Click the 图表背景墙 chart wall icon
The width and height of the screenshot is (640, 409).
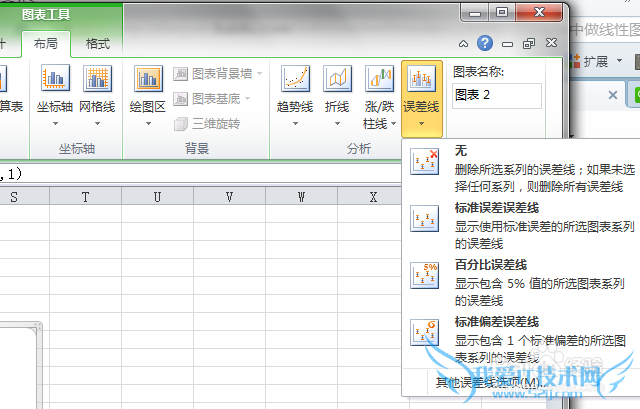[180, 74]
